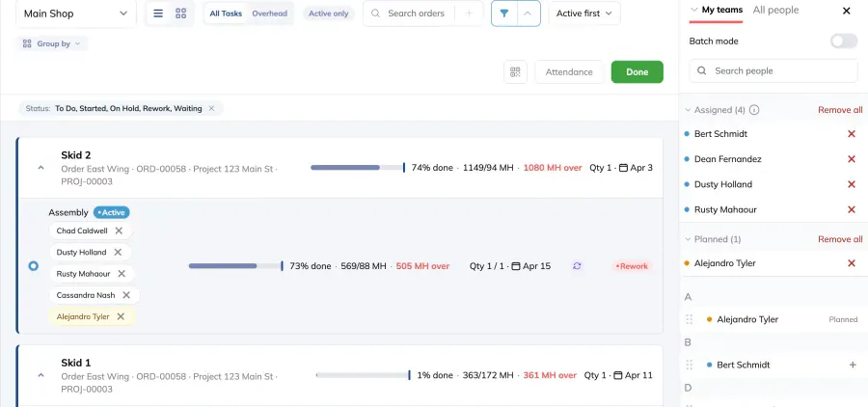Add Bert Schmidt using plus icon
Screen dimensions: 868x407
pyautogui.click(x=853, y=365)
